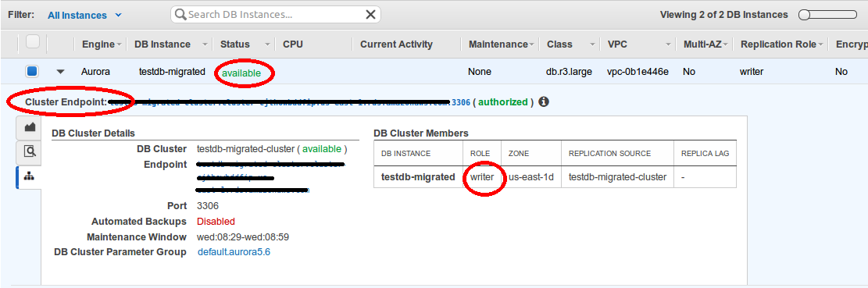The image size is (868, 288).
Task: Open VPC column sort menu
Action: click(x=669, y=44)
